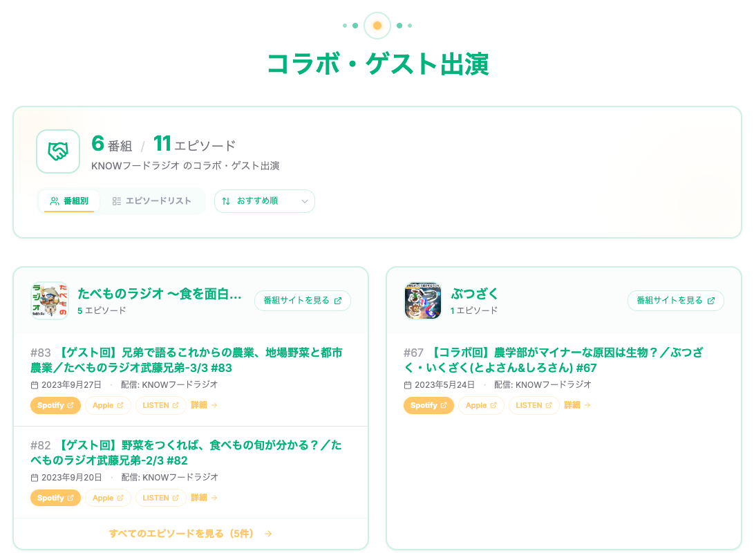
Task: Click the sort arrows icon in おすすめ順 selector
Action: point(227,200)
